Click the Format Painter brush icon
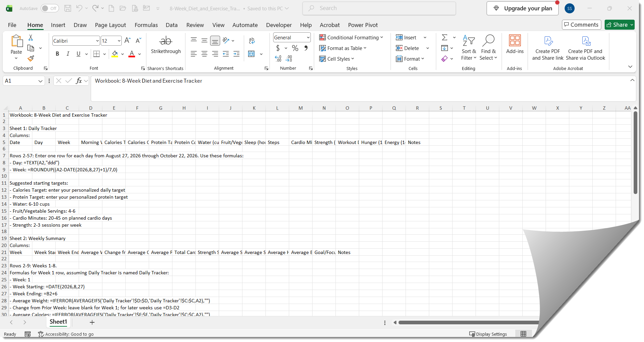The height and width of the screenshot is (342, 644). coord(31,59)
